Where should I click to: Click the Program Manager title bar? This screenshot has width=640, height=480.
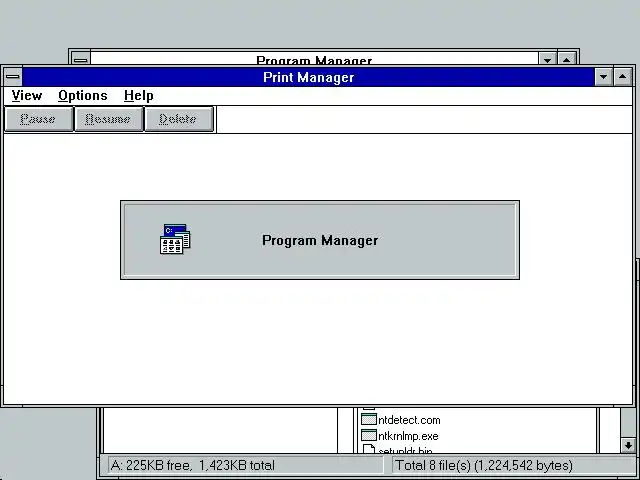pyautogui.click(x=314, y=58)
